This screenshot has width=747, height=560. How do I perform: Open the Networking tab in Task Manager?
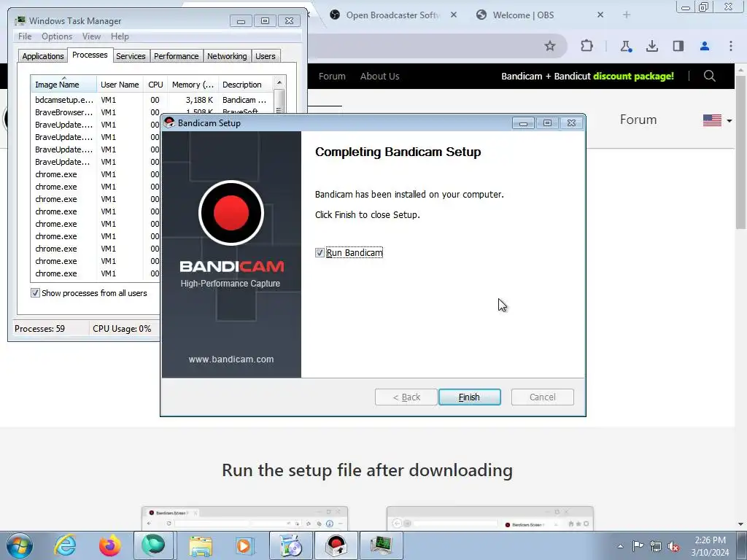pyautogui.click(x=227, y=56)
